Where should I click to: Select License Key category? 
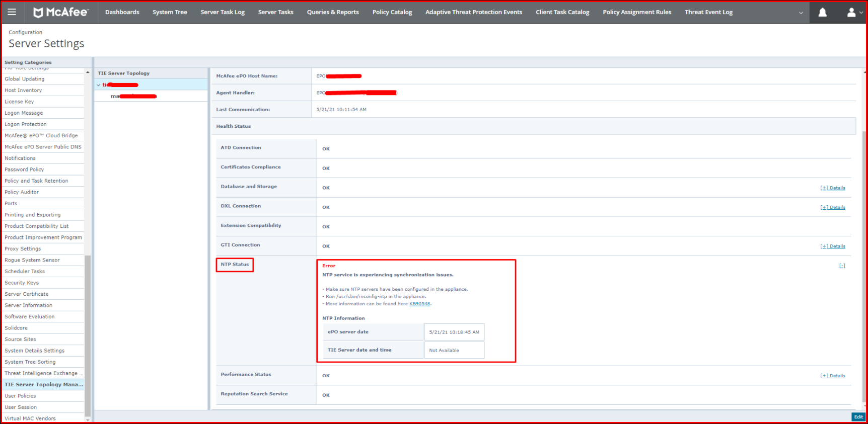point(43,102)
